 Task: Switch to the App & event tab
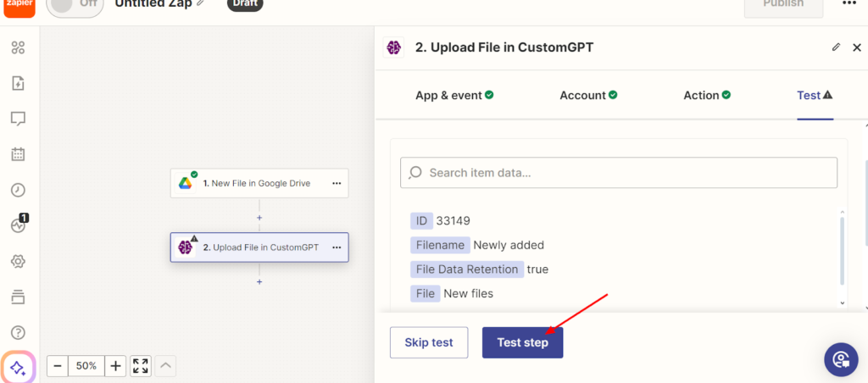pos(454,96)
